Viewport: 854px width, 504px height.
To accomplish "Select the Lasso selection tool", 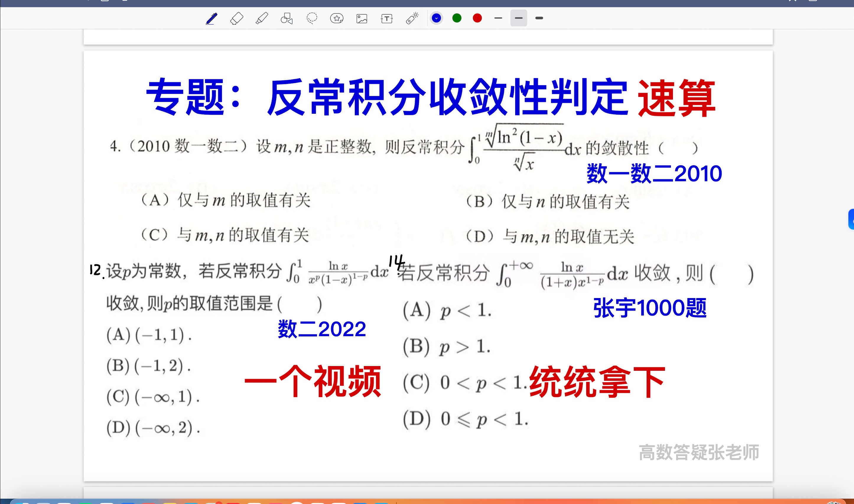I will click(x=312, y=18).
